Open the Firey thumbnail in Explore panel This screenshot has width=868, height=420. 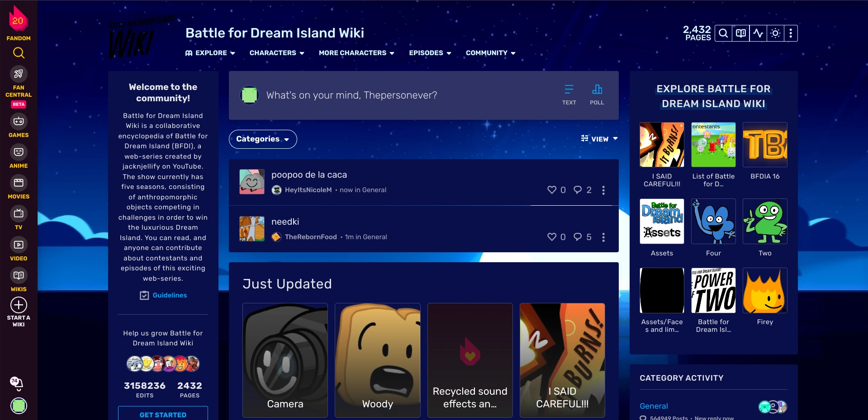(x=765, y=290)
